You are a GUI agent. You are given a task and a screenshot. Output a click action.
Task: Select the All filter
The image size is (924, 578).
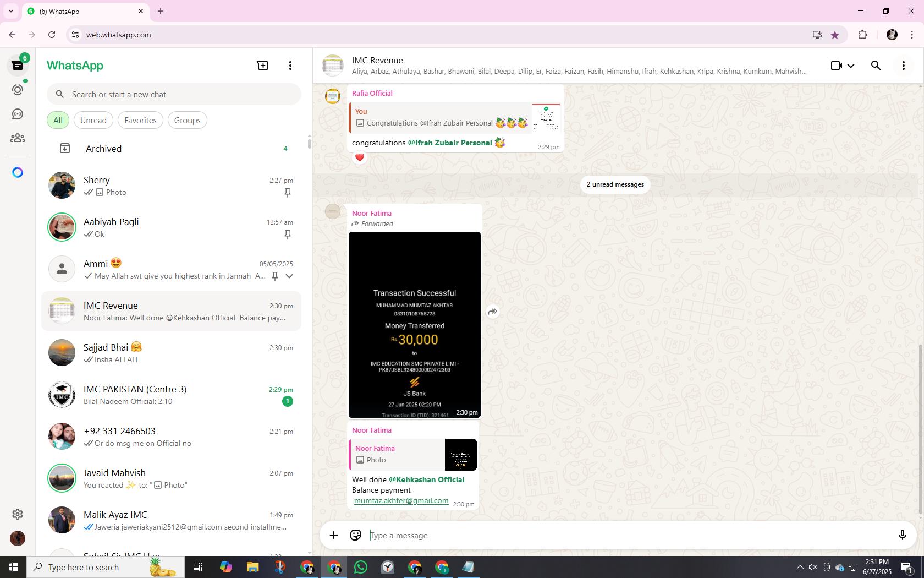coord(58,121)
